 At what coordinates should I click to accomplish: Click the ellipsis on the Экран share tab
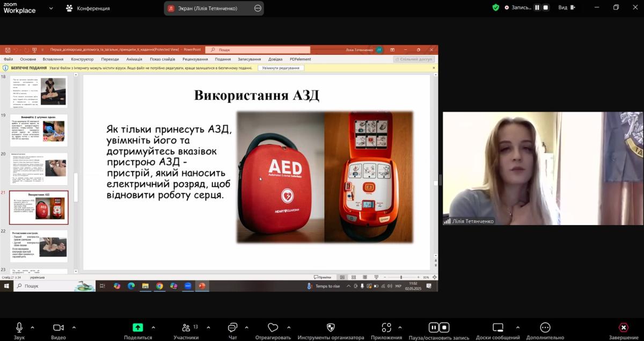tap(258, 8)
